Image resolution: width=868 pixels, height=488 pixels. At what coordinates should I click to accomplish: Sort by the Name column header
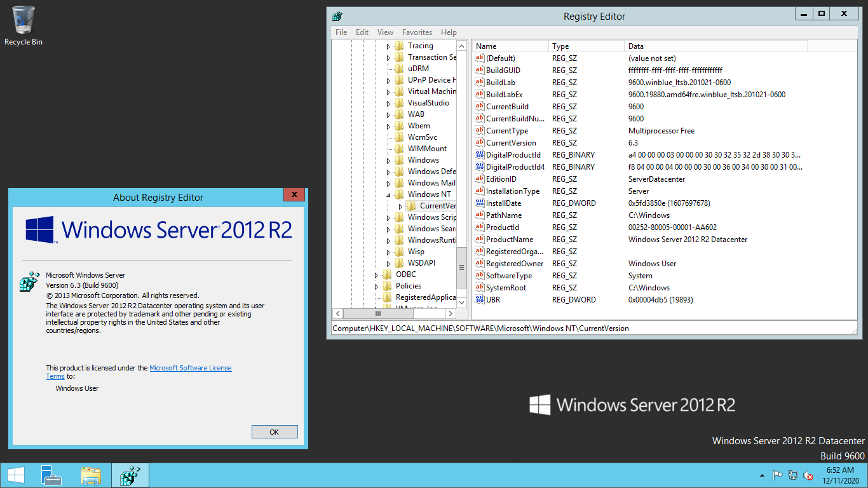click(x=510, y=46)
